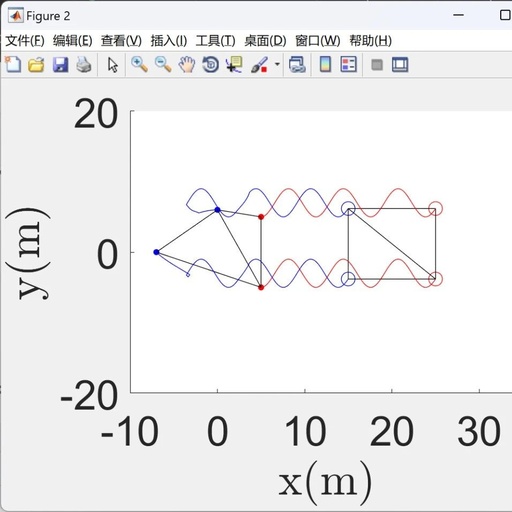This screenshot has height=512, width=512.
Task: Open the brush color dropdown arrow
Action: (277, 64)
